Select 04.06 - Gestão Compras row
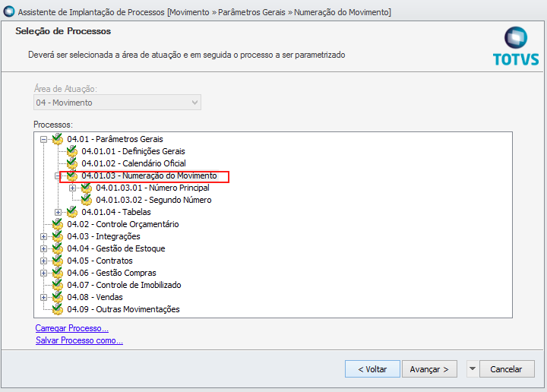 (112, 273)
